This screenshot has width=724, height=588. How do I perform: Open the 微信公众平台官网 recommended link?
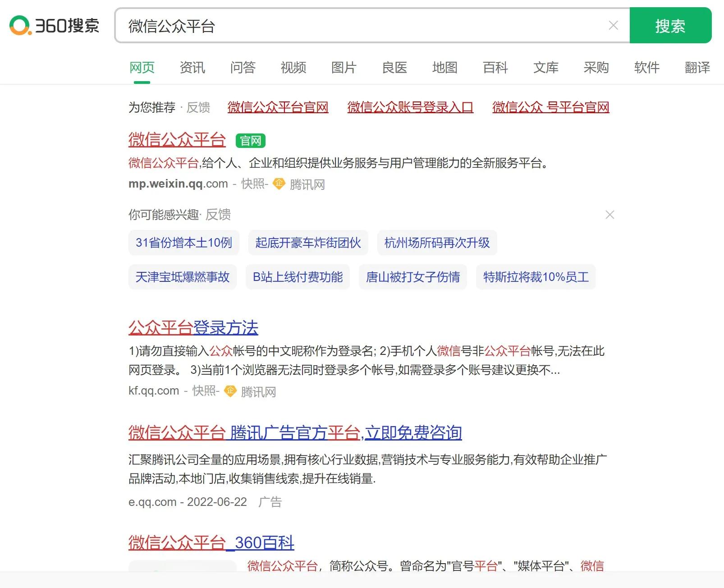(x=278, y=107)
